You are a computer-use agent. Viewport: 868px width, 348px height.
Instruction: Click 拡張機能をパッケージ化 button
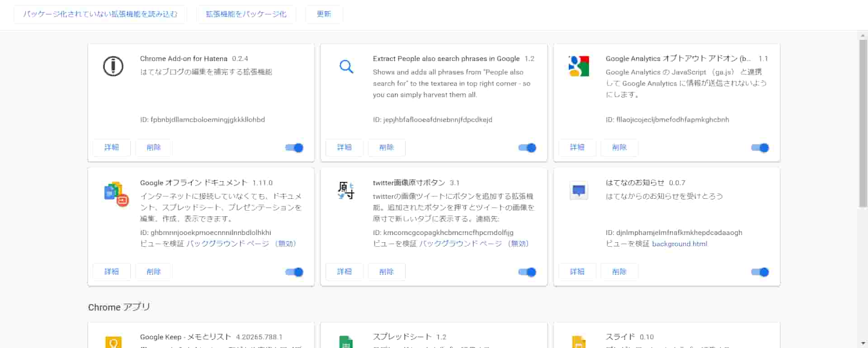coord(246,14)
